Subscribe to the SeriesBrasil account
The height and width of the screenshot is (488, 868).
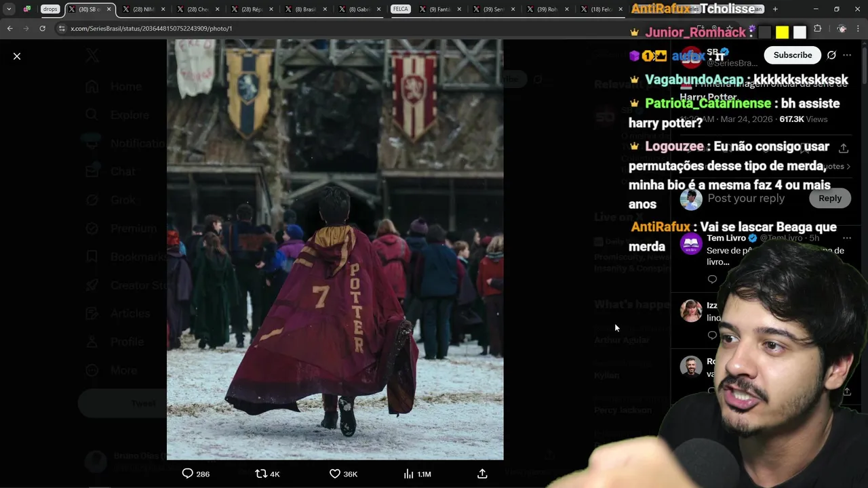(x=793, y=55)
